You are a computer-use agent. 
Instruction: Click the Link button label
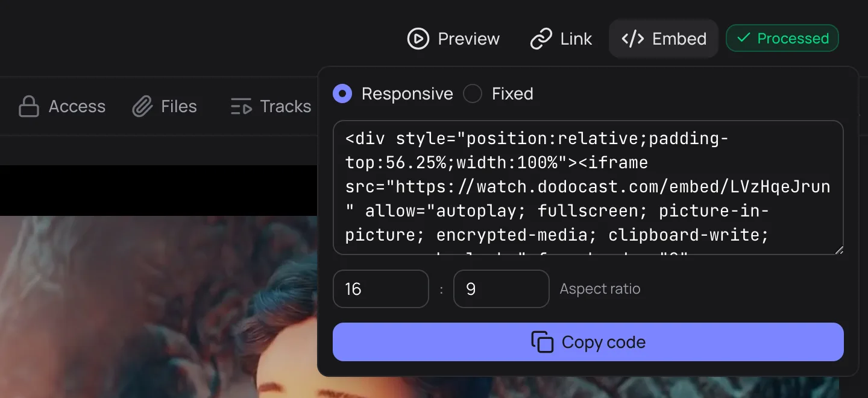coord(576,39)
